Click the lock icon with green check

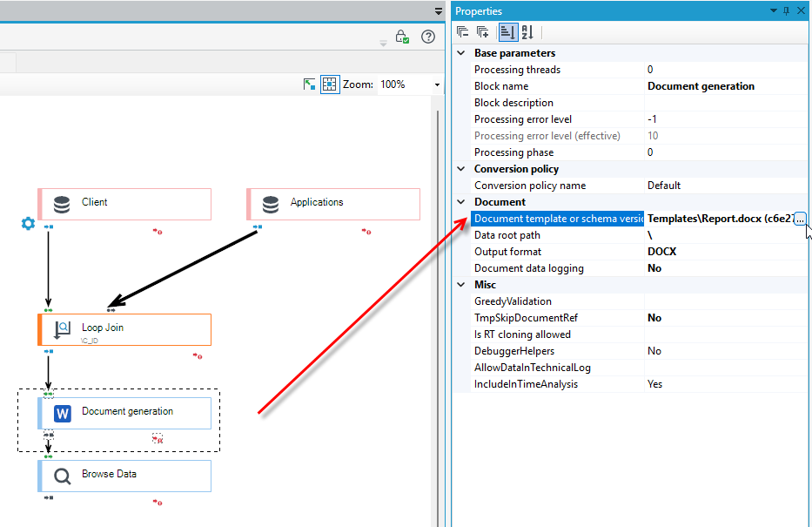(402, 37)
